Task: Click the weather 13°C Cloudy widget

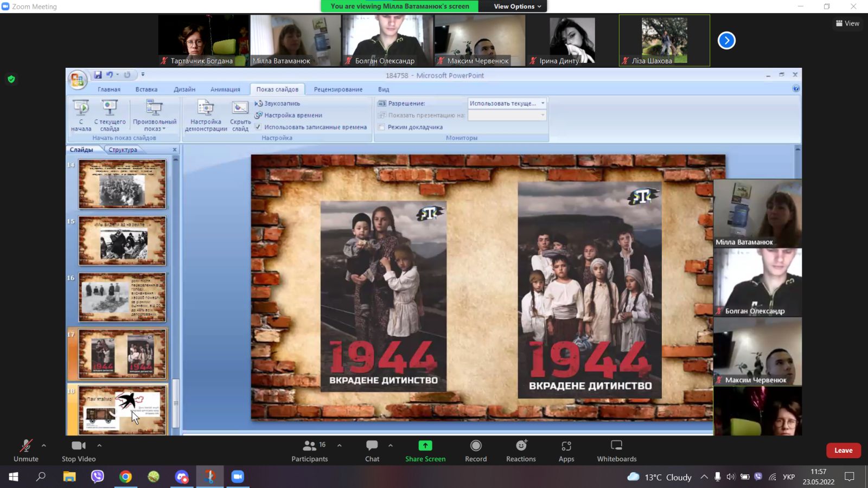Action: pos(659,477)
